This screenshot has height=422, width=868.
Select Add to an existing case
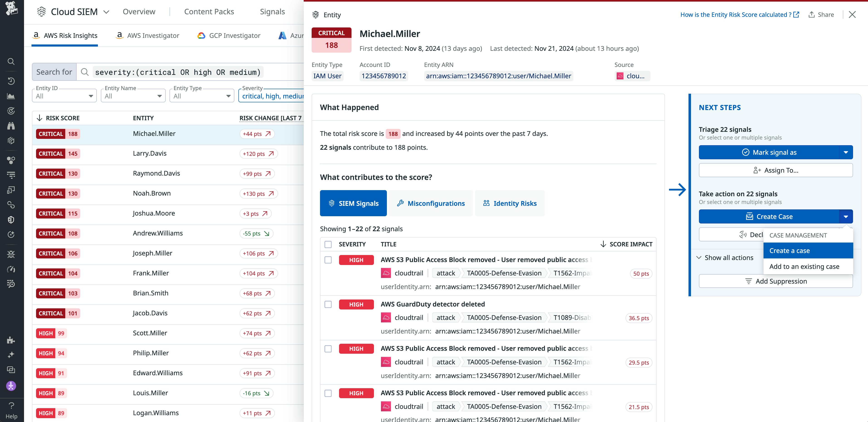[804, 267]
